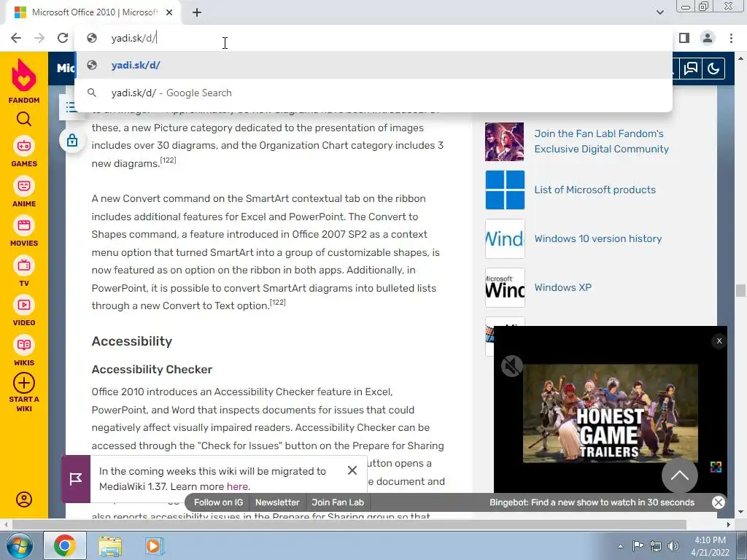Open the Games section icon
747x560 pixels.
point(24,146)
